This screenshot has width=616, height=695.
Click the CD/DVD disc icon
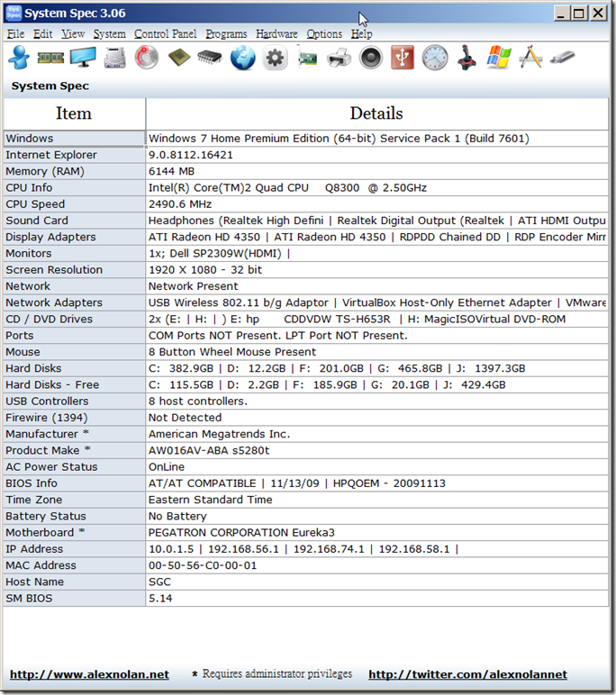(147, 58)
